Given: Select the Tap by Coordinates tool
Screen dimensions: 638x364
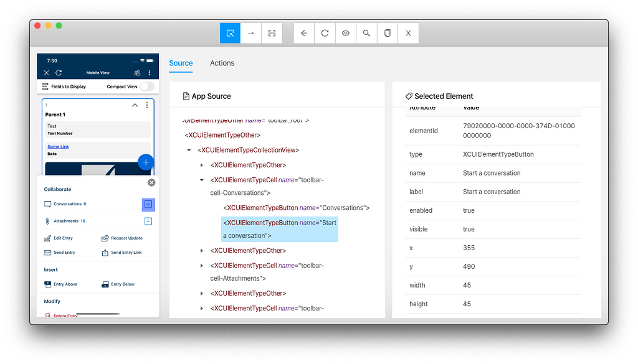Looking at the screenshot, I should [271, 33].
